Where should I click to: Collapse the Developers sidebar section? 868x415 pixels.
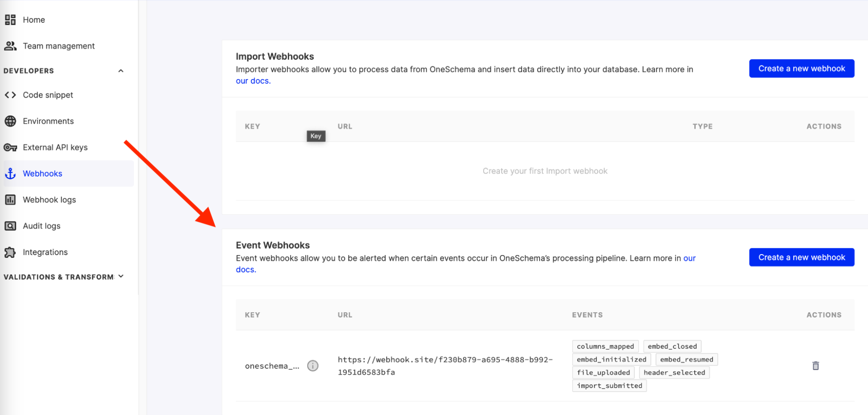click(x=121, y=71)
